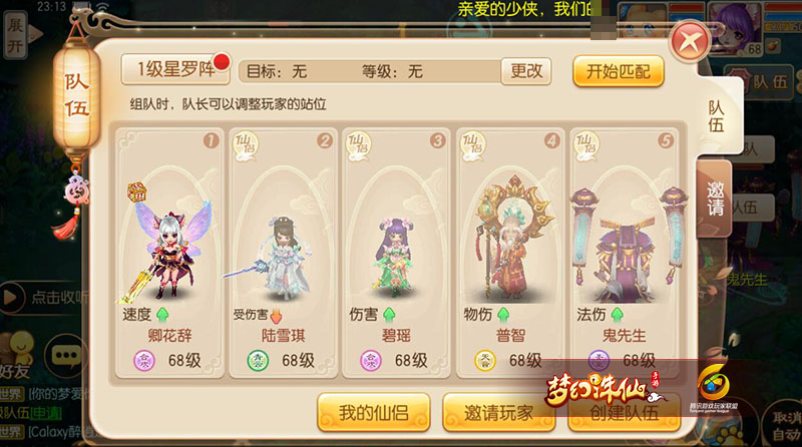Click the green sect icon beside 陆雪琪's level
This screenshot has width=802, height=447.
[258, 361]
